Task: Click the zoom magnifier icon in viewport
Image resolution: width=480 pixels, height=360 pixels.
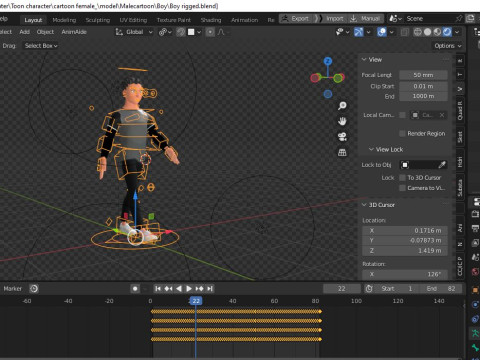Action: pyautogui.click(x=342, y=106)
